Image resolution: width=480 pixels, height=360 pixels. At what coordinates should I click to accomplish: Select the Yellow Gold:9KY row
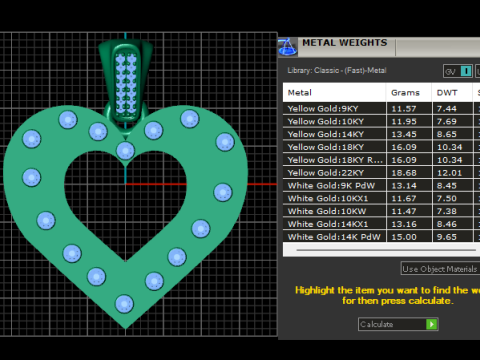(x=381, y=109)
